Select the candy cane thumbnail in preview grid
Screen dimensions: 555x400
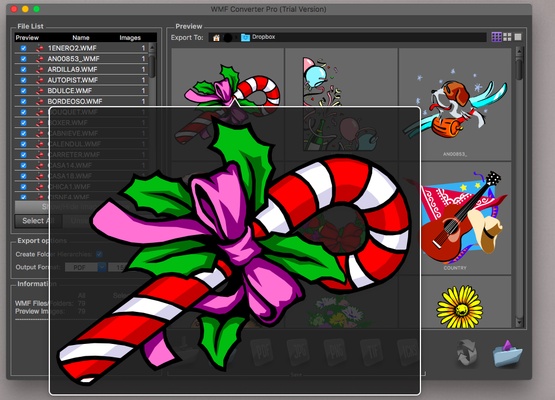pyautogui.click(x=228, y=104)
